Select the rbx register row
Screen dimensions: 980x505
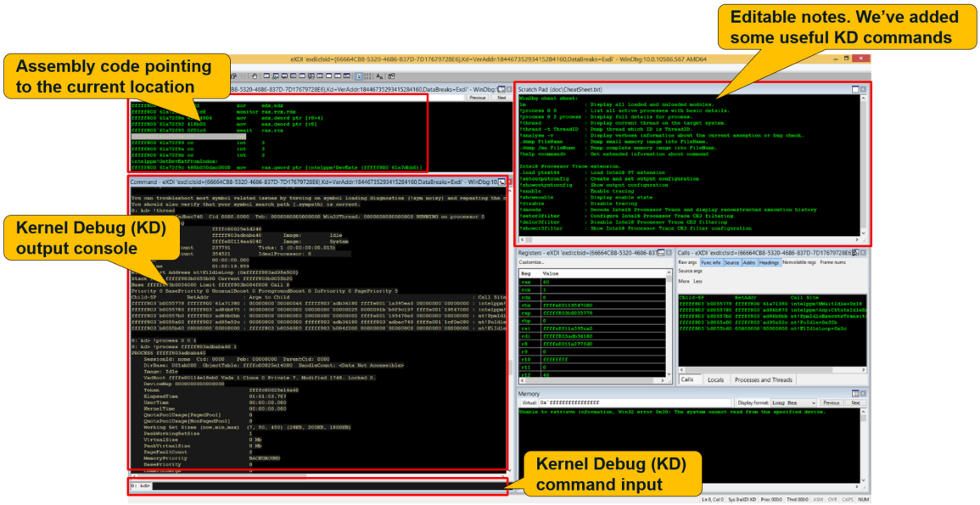coord(592,305)
